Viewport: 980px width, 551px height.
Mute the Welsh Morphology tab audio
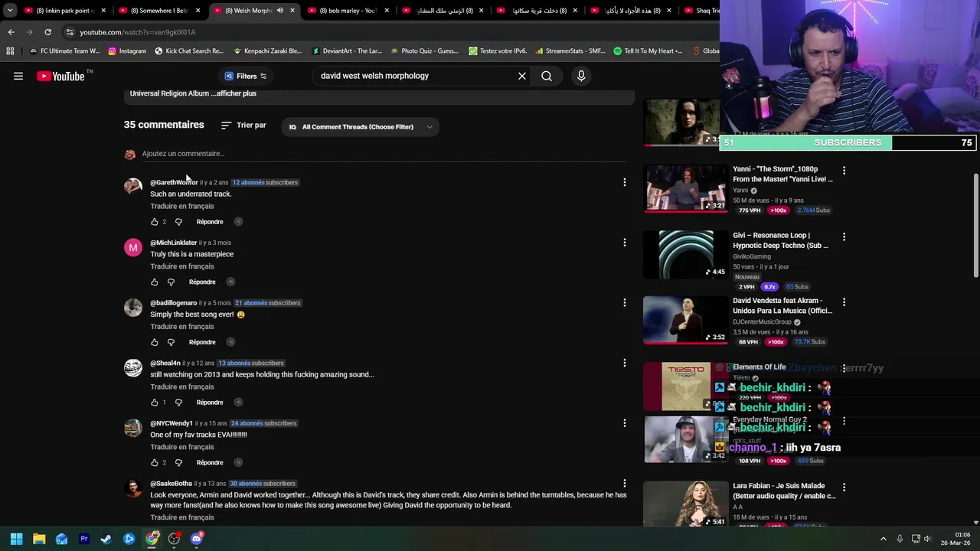coord(279,11)
